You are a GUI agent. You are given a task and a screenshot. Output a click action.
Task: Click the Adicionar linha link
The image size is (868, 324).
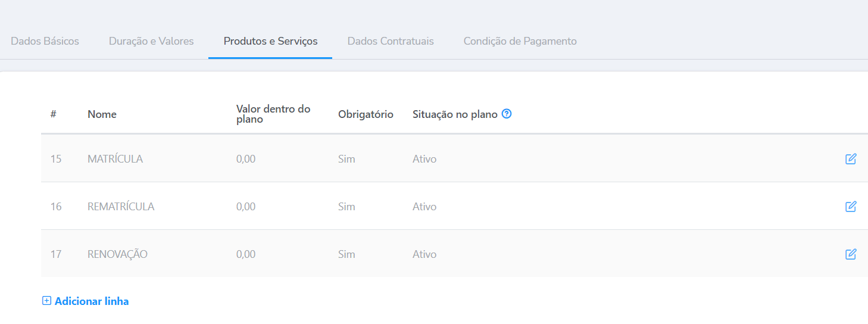tap(92, 301)
